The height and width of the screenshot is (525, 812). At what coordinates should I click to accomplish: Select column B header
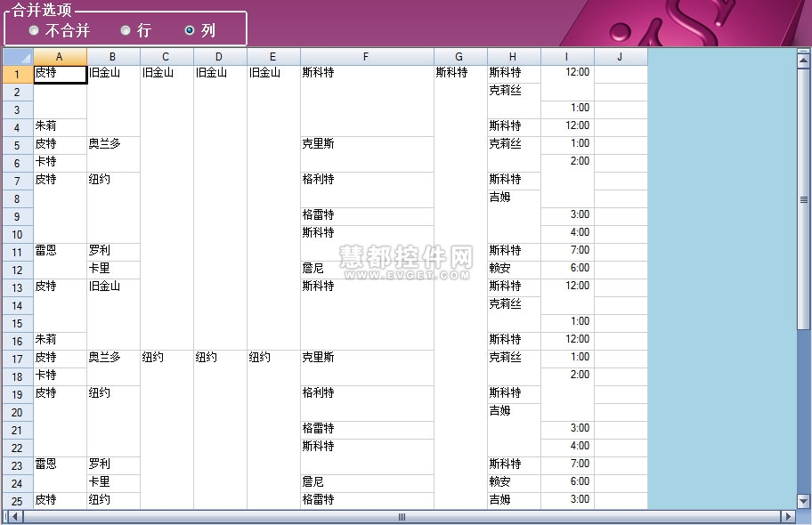[x=113, y=56]
